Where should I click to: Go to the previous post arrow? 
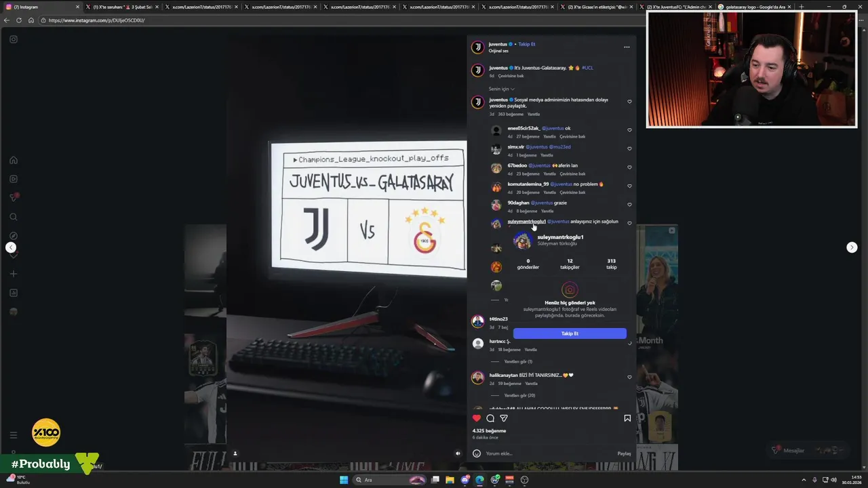(11, 247)
